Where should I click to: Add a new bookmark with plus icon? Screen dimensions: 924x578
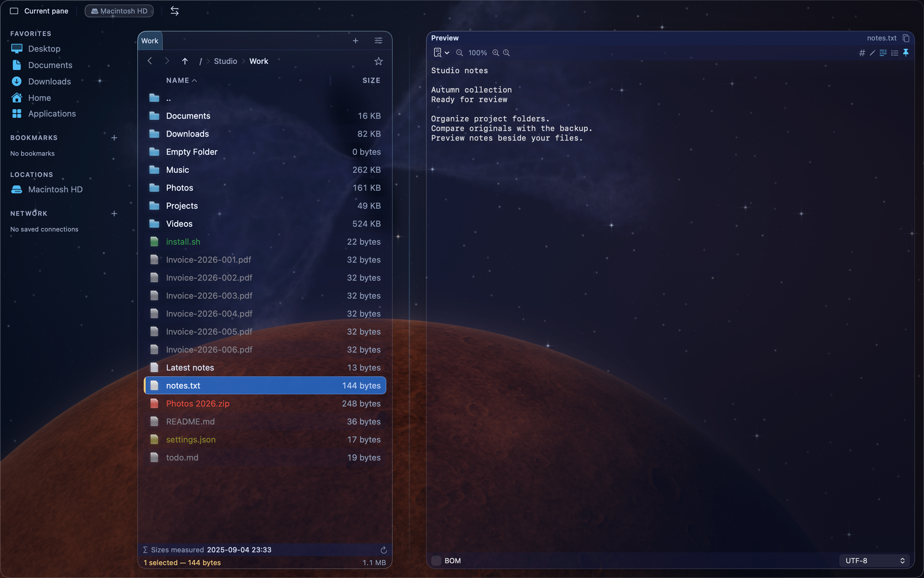(114, 138)
